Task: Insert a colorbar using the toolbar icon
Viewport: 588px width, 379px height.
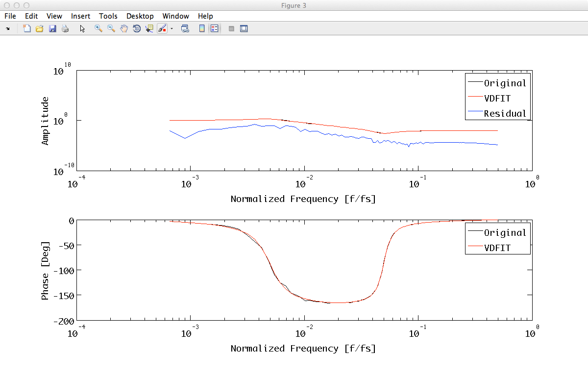Action: coord(201,29)
